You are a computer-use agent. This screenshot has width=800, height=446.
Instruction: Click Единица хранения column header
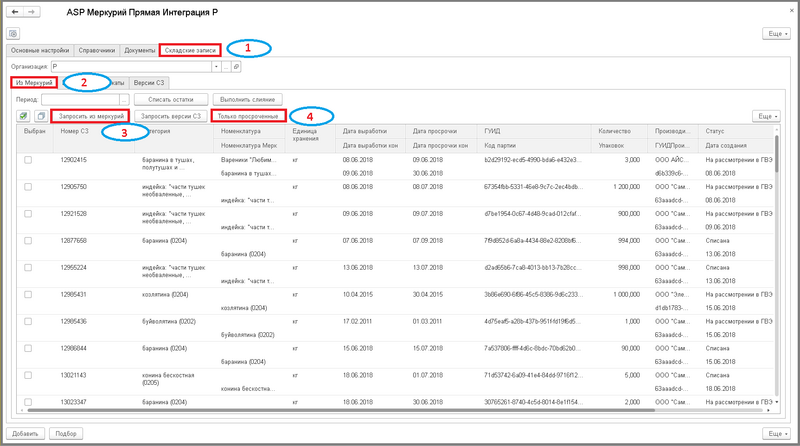(305, 135)
